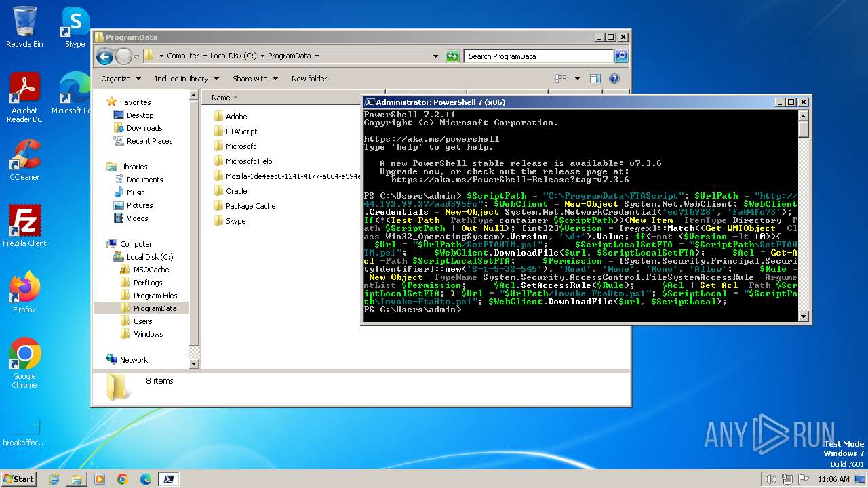This screenshot has height=488, width=868.
Task: Open PowerShell window system menu icon
Action: click(370, 102)
